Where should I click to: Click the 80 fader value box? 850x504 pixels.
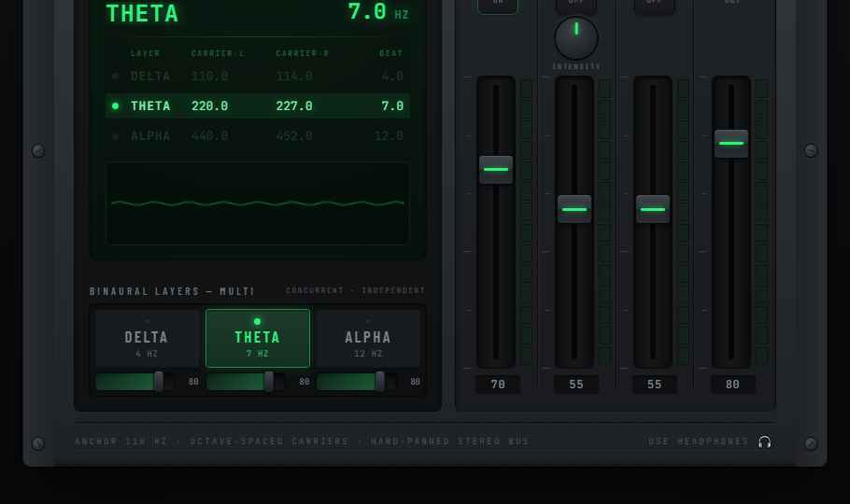click(x=732, y=385)
